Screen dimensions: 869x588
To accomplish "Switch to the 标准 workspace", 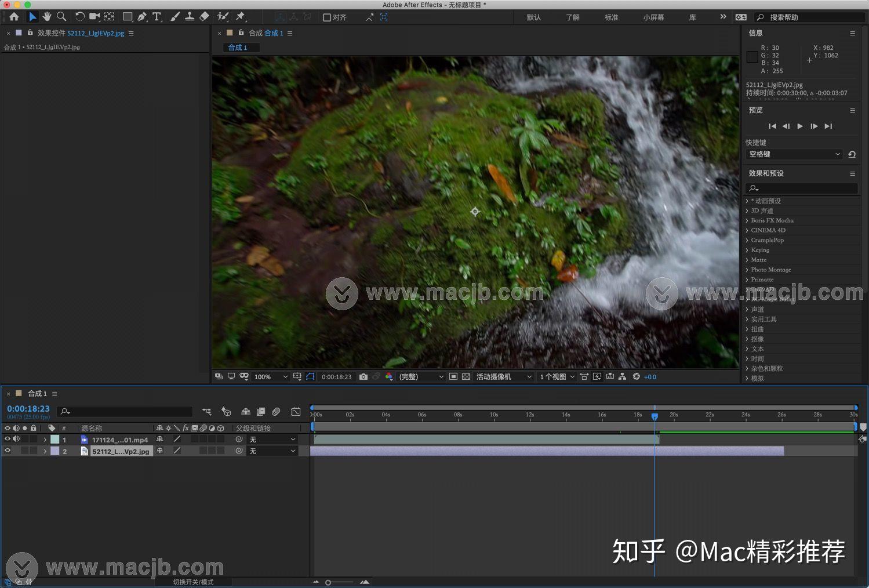I will point(611,17).
